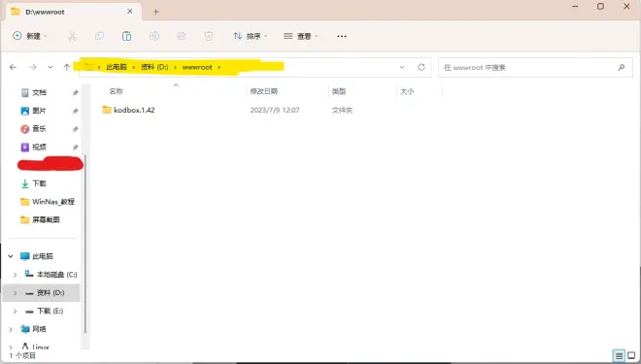Image resolution: width=641 pixels, height=364 pixels.
Task: Click the Cut scissors icon
Action: (x=73, y=36)
